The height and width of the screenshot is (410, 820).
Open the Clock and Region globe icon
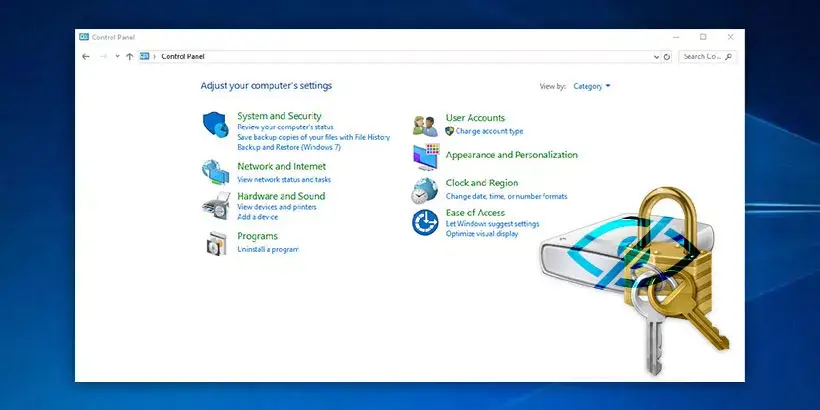(x=424, y=190)
